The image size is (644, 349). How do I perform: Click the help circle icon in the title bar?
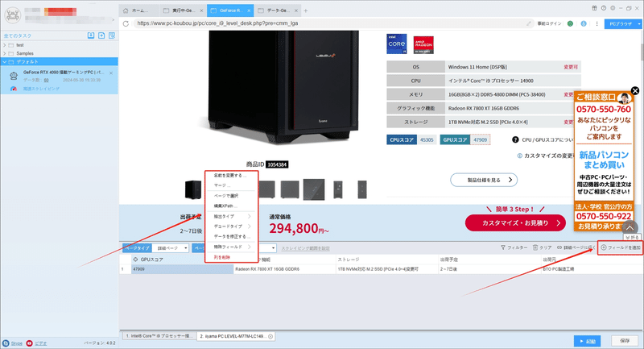coord(603,8)
